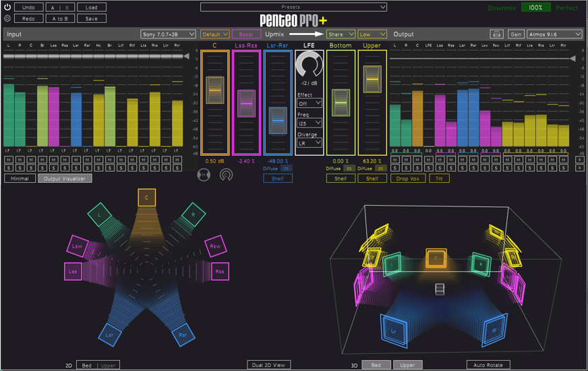Toggle the blue Lsr-Rsr Shelf button
The image size is (588, 371).
tap(278, 179)
